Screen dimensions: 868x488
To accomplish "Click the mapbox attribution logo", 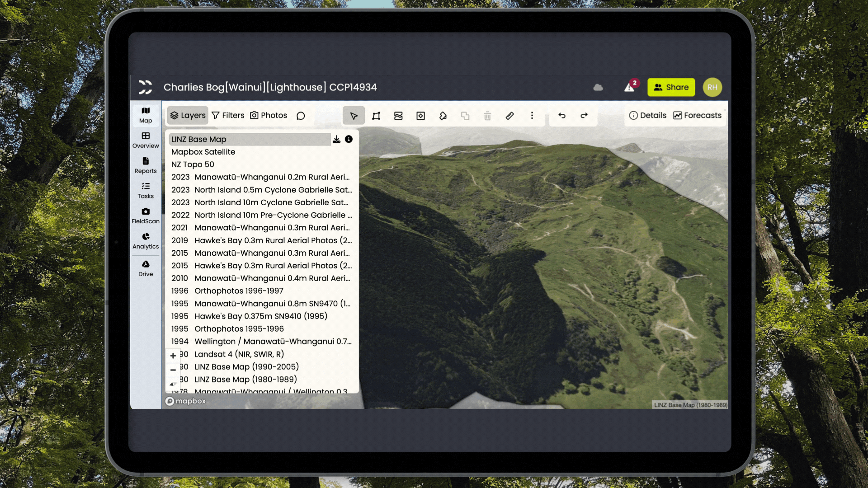I will (x=185, y=401).
